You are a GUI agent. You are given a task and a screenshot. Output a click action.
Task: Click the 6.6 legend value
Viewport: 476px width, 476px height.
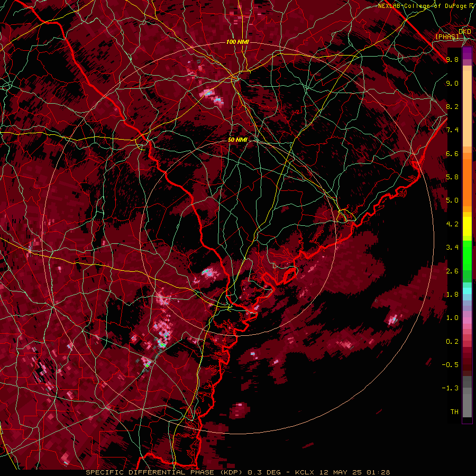click(x=452, y=153)
